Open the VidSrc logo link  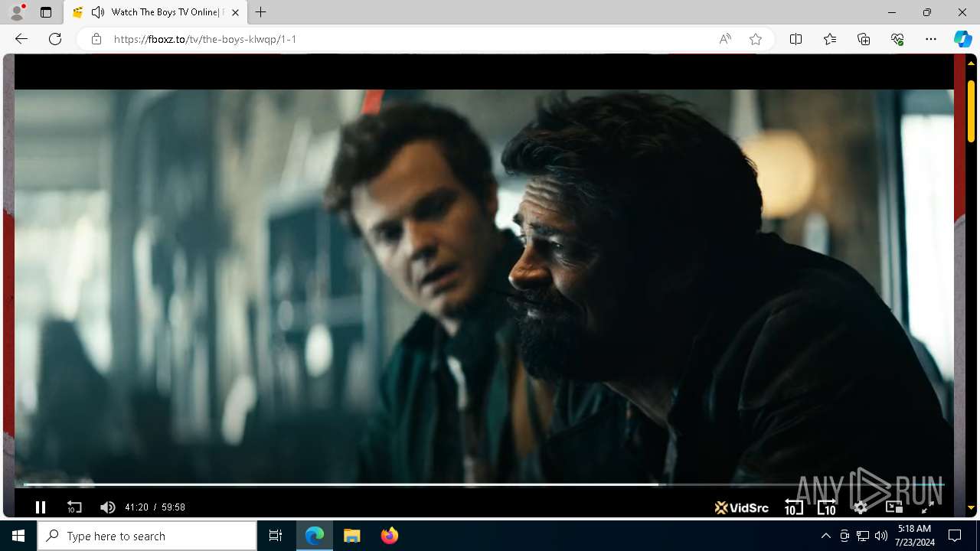point(741,507)
